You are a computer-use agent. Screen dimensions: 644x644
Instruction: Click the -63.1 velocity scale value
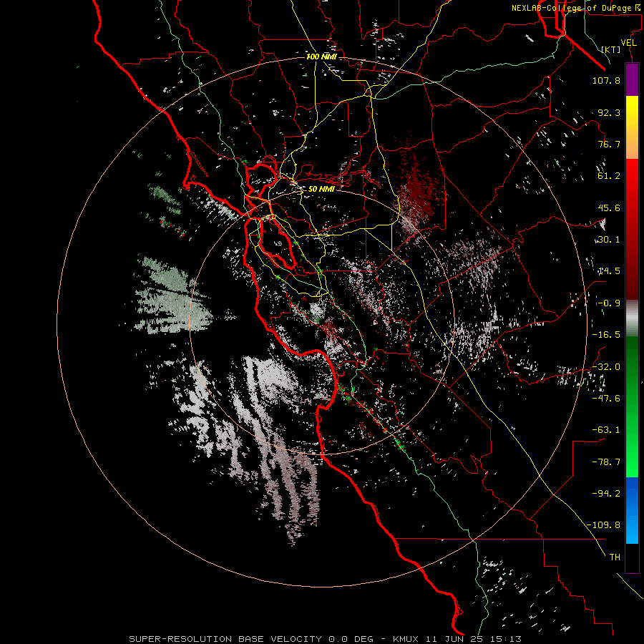tap(606, 430)
